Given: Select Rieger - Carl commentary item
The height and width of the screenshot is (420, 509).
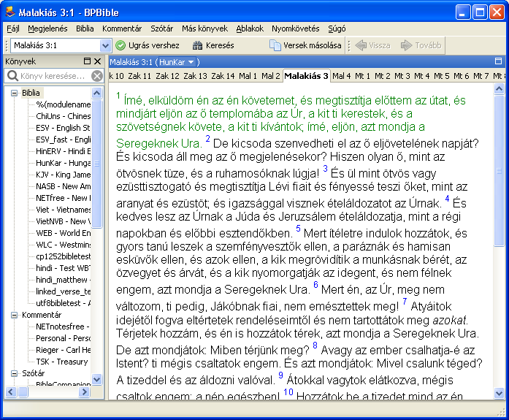Looking at the screenshot, I should [63, 350].
